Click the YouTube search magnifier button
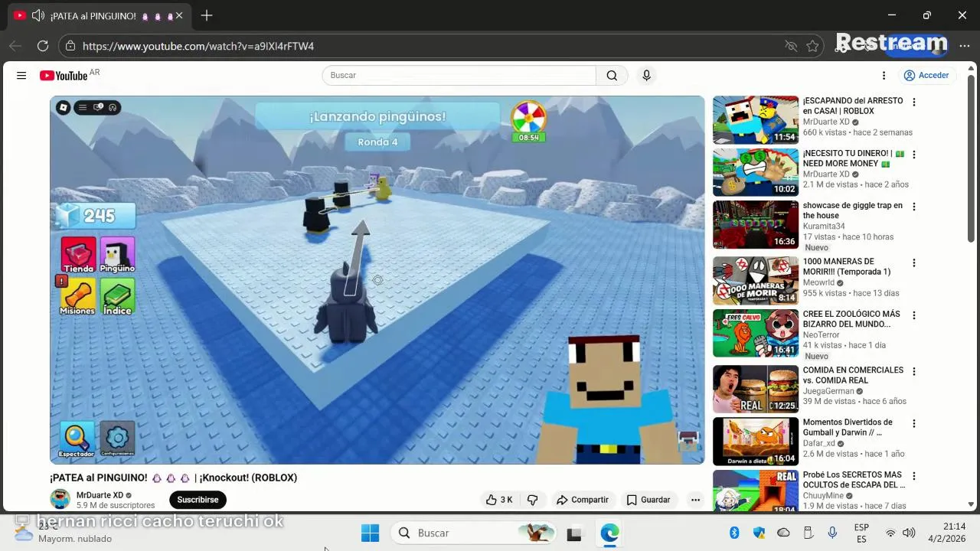The width and height of the screenshot is (980, 551). [612, 75]
